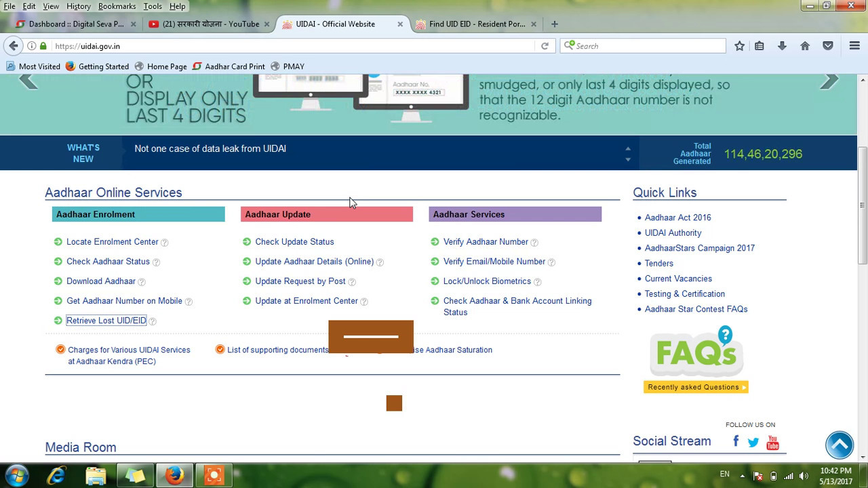Screen dimensions: 868x488
Task: Click the 10:42 PM taskbar clock
Action: click(x=835, y=476)
